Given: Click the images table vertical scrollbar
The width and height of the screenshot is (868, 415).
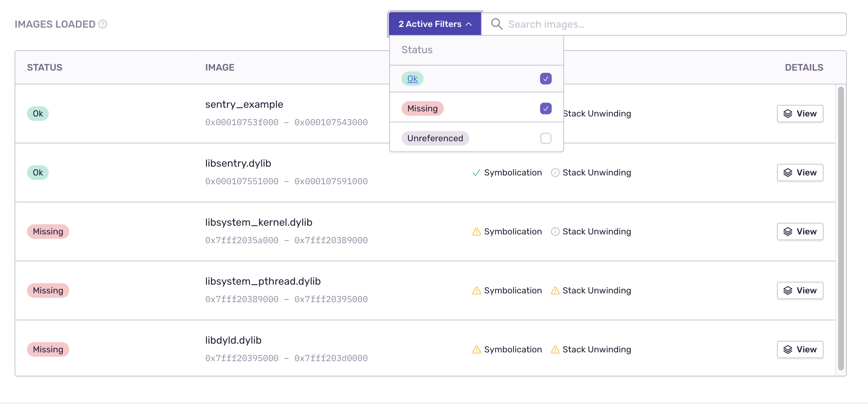Looking at the screenshot, I should 841,228.
